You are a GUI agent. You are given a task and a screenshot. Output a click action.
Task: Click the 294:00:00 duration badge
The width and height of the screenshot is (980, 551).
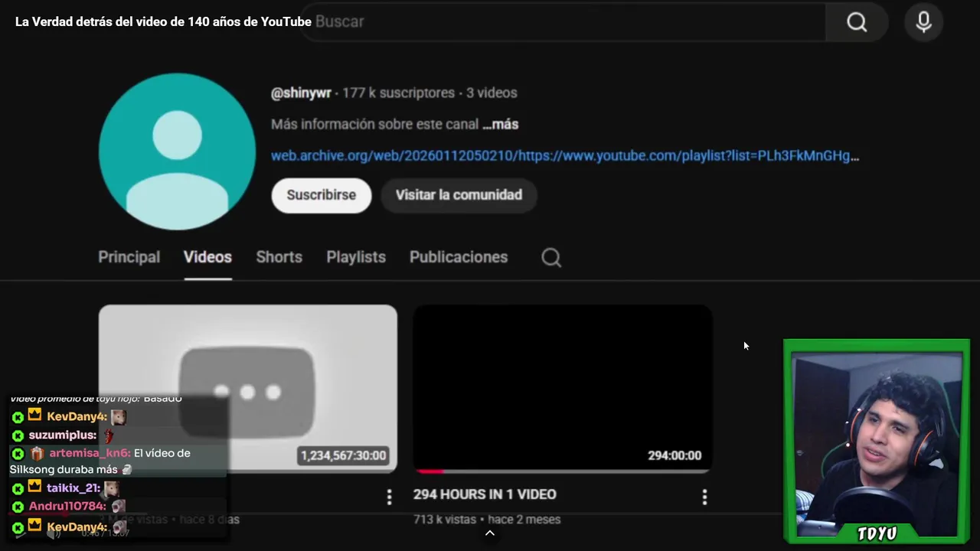click(675, 455)
